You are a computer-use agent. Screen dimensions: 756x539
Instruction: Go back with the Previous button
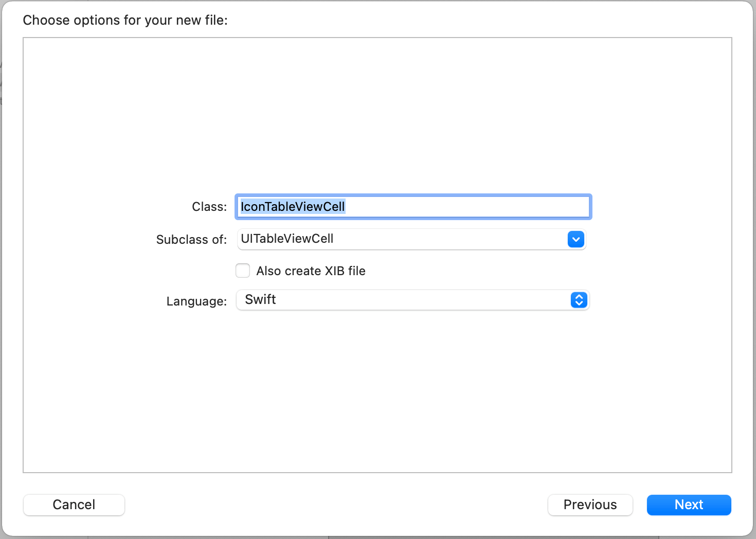tap(590, 505)
